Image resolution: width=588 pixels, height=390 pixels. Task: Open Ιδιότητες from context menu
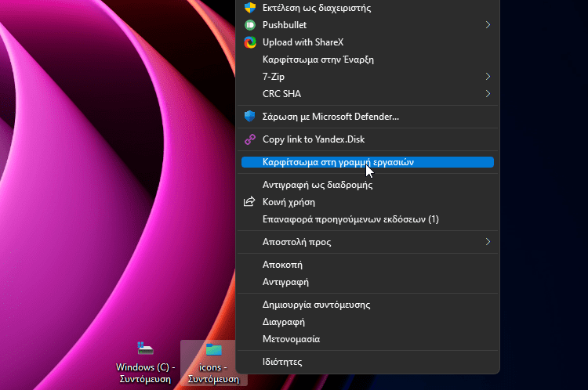click(x=368, y=362)
